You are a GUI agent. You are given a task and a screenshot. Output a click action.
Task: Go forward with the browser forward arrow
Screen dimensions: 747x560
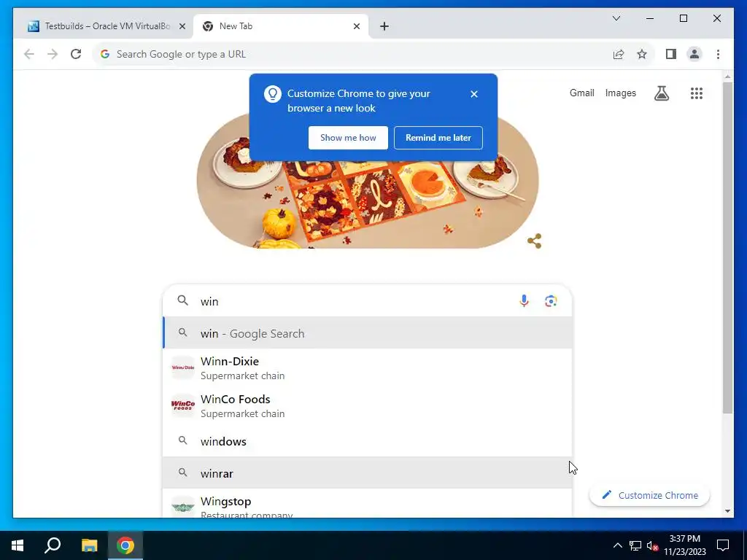coord(53,54)
